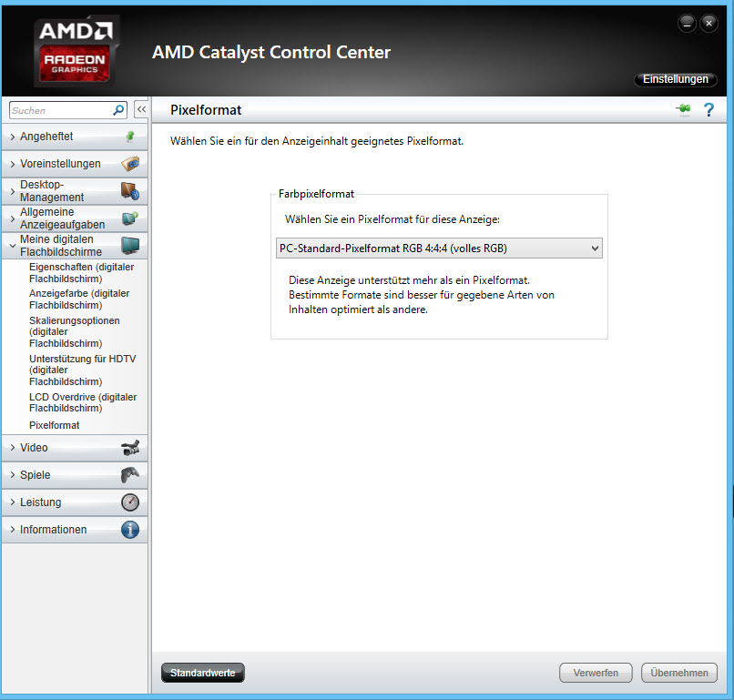Click the Verwerfen button
Image resolution: width=734 pixels, height=700 pixels.
(596, 673)
